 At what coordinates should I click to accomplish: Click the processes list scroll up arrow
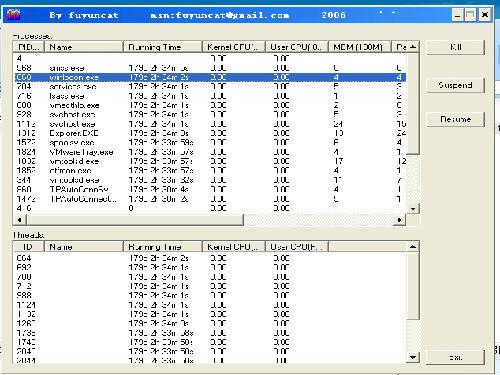click(x=413, y=47)
